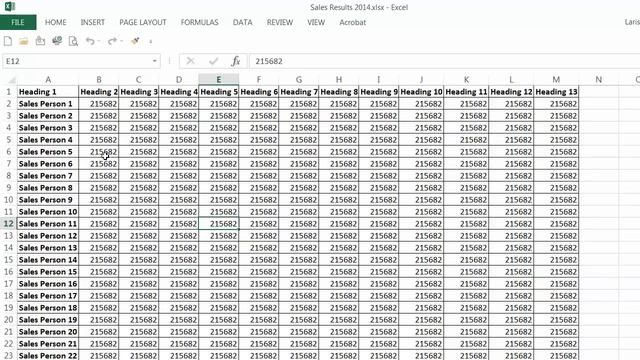Open the PAGE LAYOUT tab
Viewport: 640px width, 360px height.
[x=143, y=22]
